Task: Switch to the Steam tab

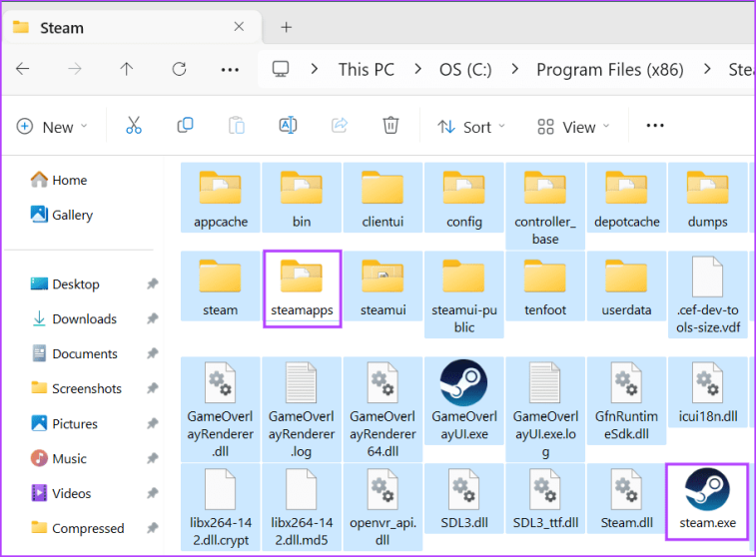Action: (x=132, y=28)
